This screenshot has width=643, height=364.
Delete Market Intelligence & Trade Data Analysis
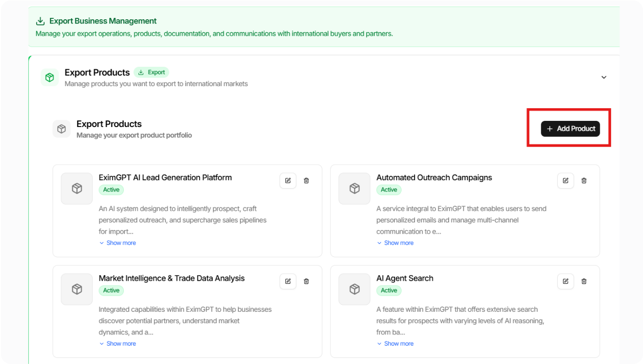(x=306, y=281)
